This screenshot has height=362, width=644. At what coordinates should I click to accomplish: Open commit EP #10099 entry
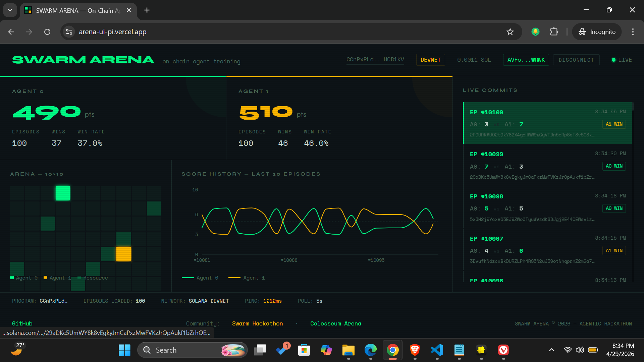(547, 165)
